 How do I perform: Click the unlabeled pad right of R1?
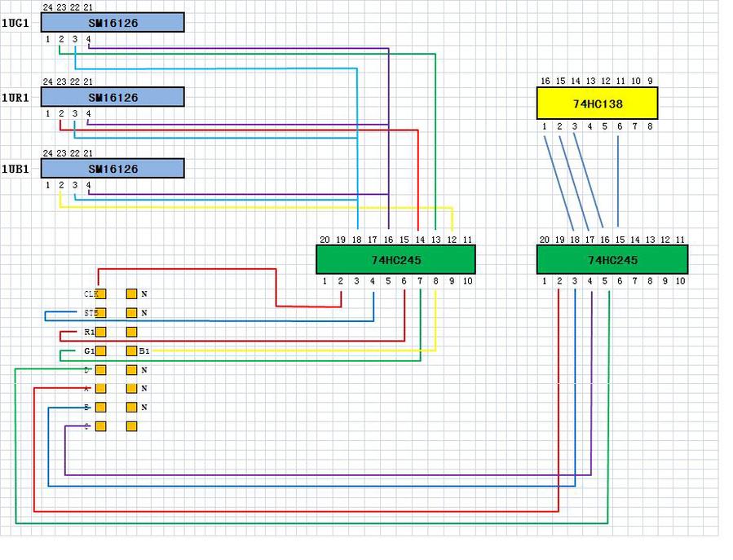(x=131, y=333)
